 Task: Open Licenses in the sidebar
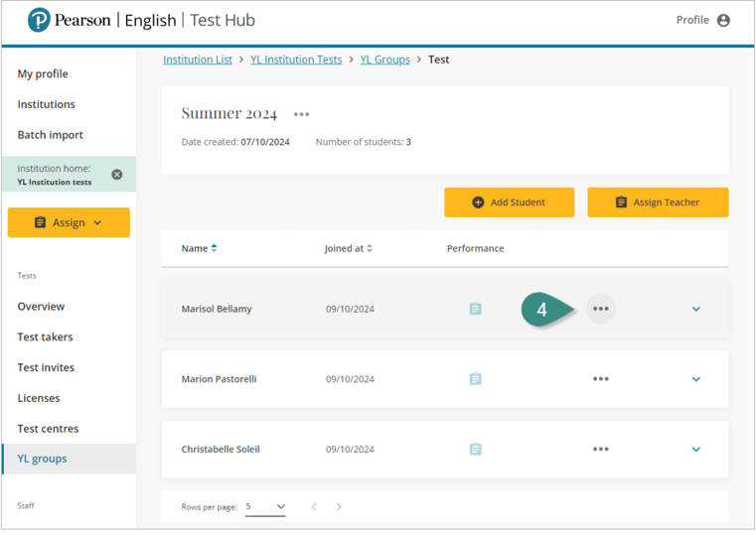pyautogui.click(x=39, y=398)
